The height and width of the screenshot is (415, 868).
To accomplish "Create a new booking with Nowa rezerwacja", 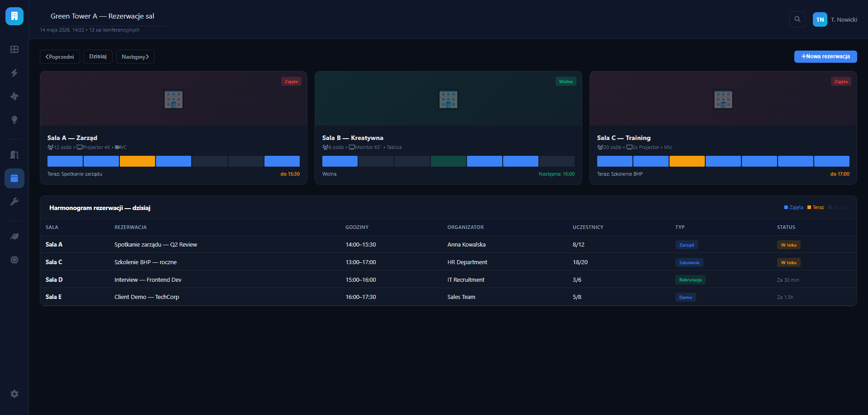I will (x=826, y=56).
